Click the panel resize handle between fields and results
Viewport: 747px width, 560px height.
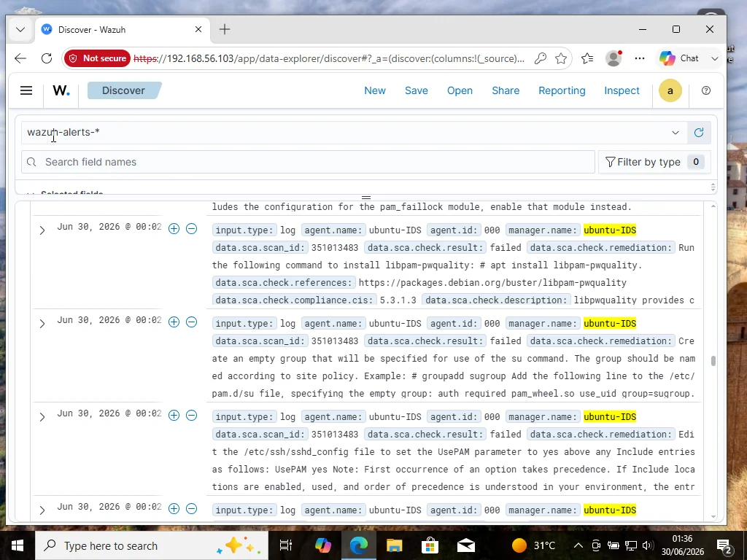(366, 197)
